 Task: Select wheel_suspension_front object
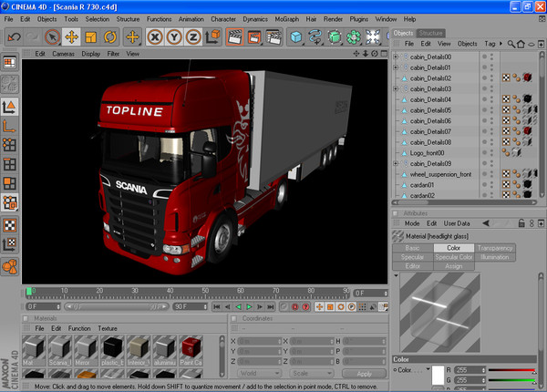(x=440, y=174)
